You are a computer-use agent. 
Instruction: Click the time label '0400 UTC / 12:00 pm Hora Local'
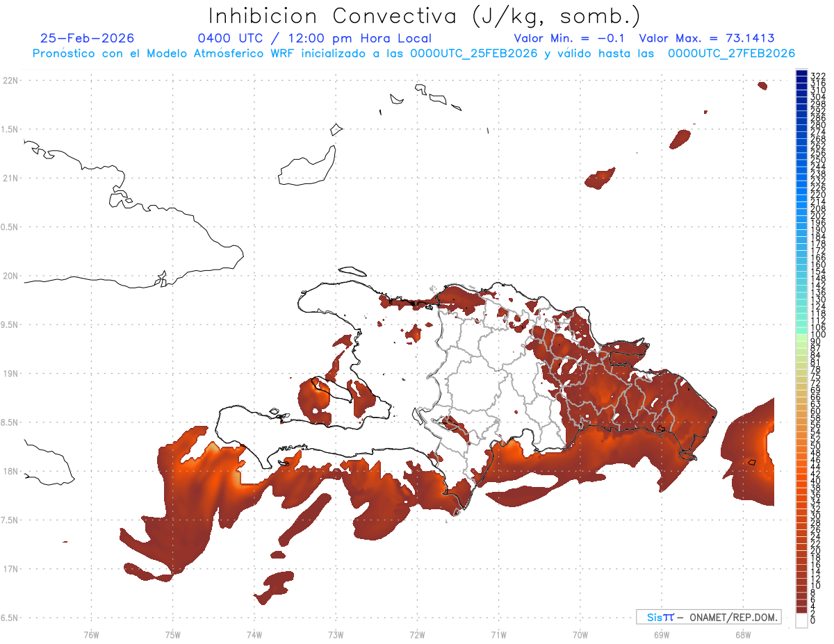pos(314,39)
